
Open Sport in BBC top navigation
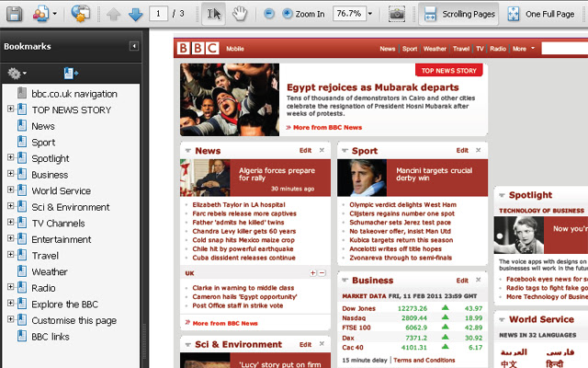click(x=410, y=49)
